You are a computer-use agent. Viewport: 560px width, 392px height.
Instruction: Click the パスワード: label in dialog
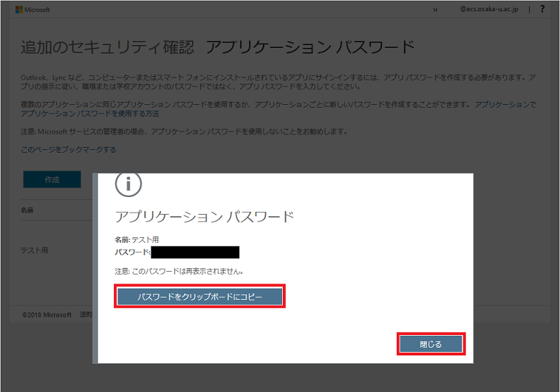click(x=132, y=252)
